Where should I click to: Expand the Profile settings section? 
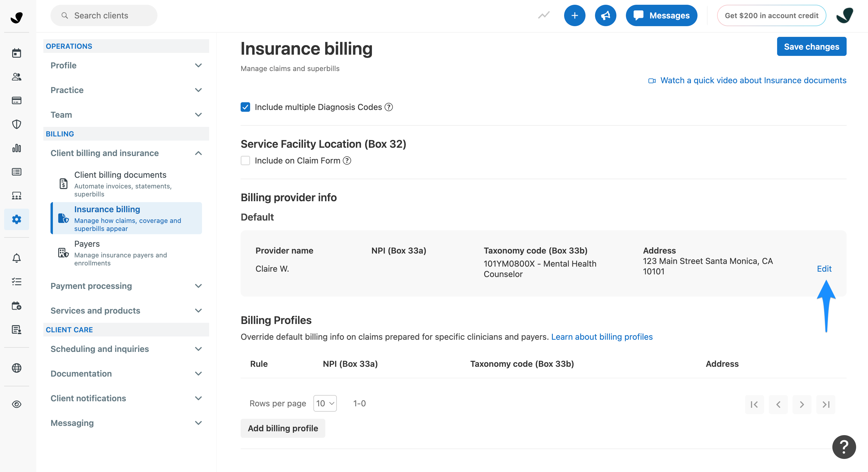pyautogui.click(x=126, y=65)
